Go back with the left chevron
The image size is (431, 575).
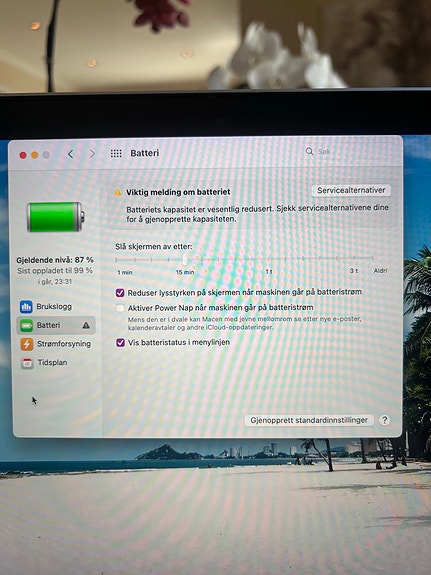pos(70,154)
